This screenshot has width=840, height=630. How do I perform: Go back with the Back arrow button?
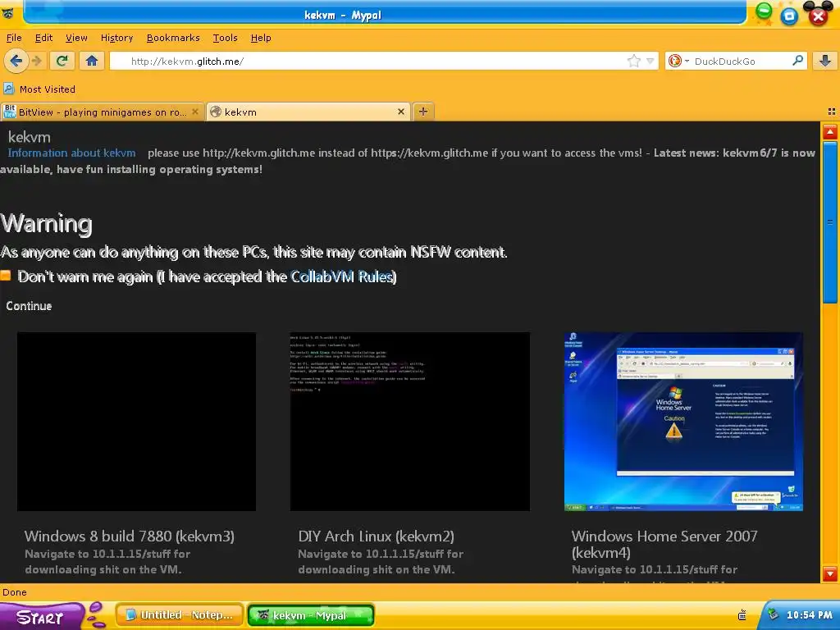[x=16, y=61]
